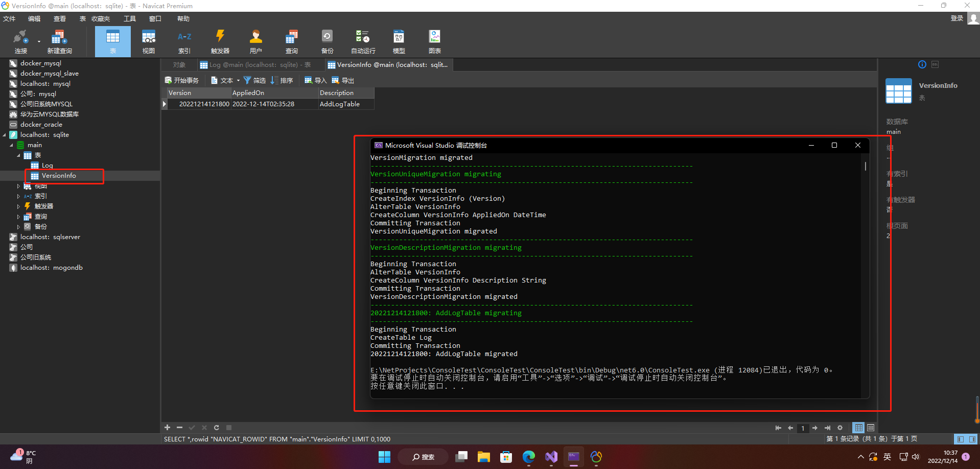This screenshot has height=469, width=980.
Task: Open the 连接 connection tool
Action: 21,41
